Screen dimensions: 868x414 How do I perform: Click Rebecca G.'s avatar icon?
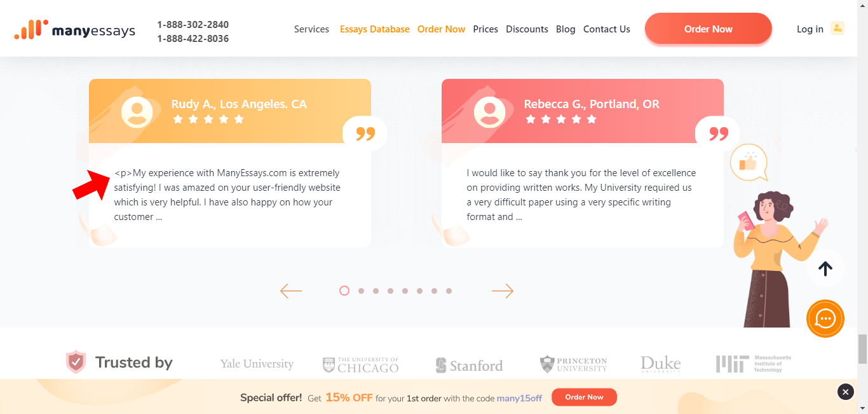(x=489, y=113)
